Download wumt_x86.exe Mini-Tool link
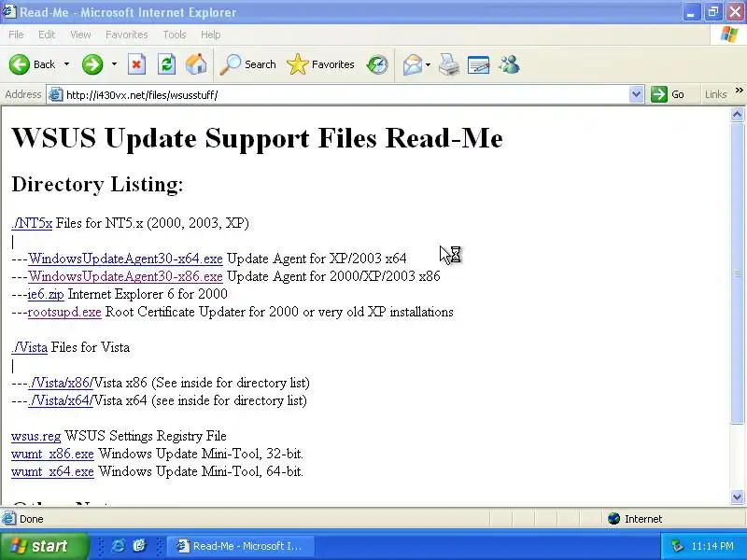Viewport: 747px width, 560px height. coord(52,454)
